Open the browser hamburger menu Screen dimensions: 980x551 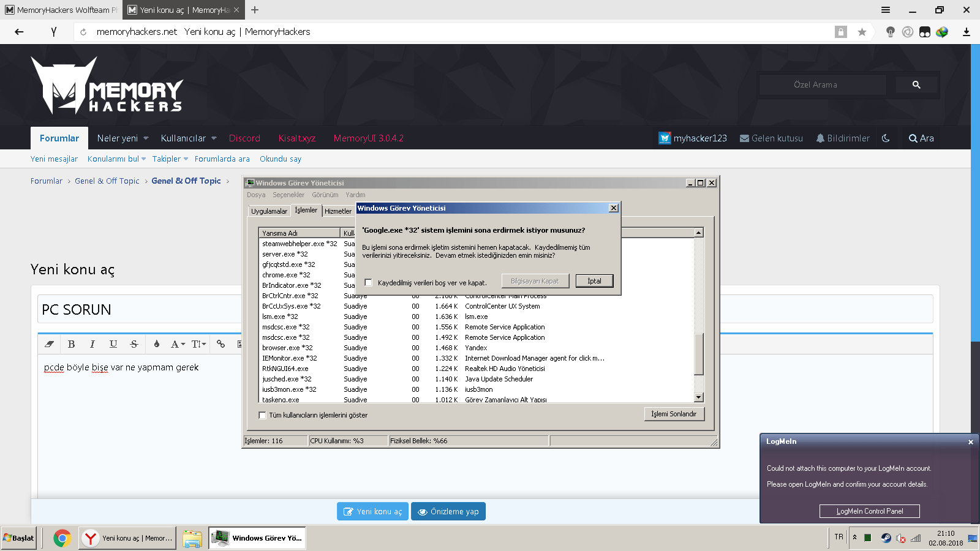(886, 10)
